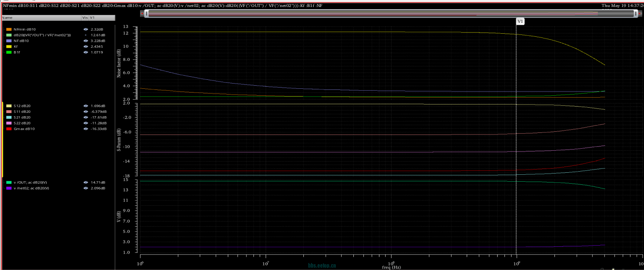This screenshot has height=270, width=644.
Task: Click the 3.228dB value for NF
Action: (98, 41)
